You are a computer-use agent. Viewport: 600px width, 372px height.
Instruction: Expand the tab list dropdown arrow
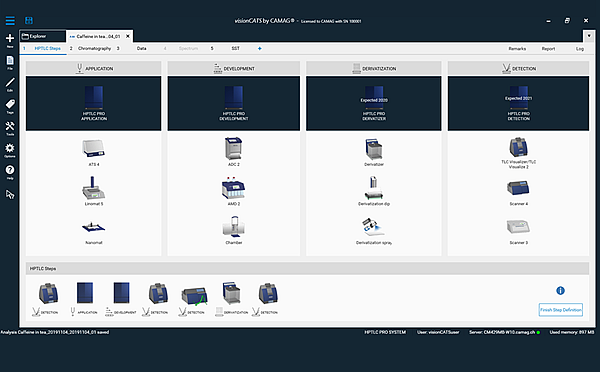[x=589, y=36]
